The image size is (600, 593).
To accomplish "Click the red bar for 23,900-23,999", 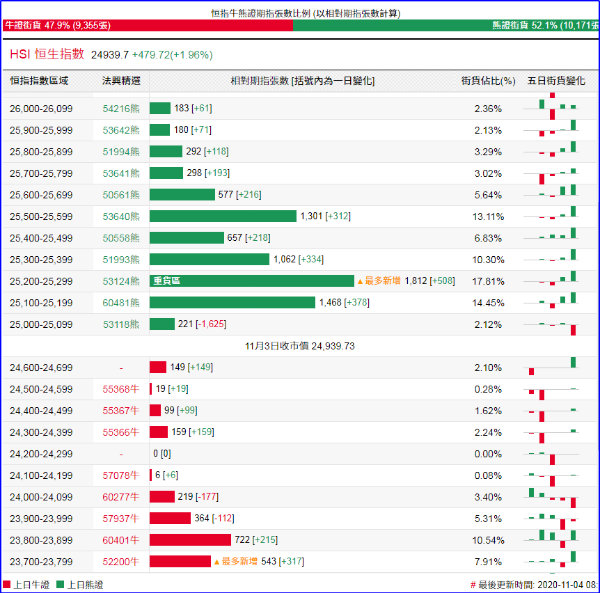I will coord(170,518).
